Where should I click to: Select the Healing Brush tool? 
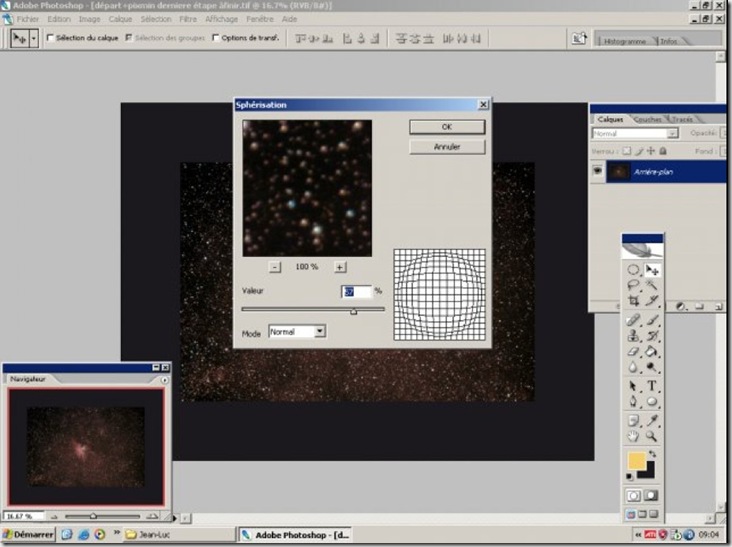(633, 320)
